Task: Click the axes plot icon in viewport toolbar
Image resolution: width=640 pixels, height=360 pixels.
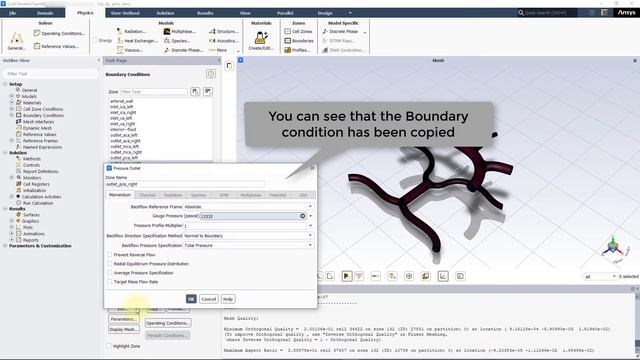Action: coord(443,276)
